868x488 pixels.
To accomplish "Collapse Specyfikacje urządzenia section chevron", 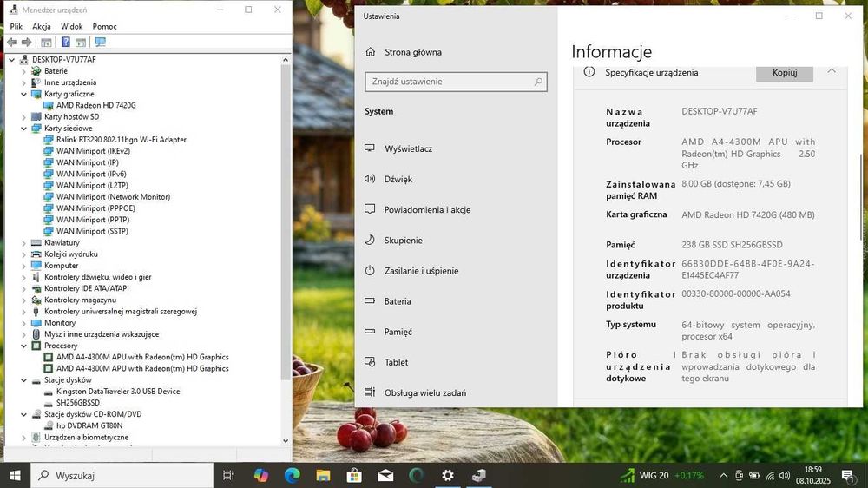I will (x=832, y=71).
